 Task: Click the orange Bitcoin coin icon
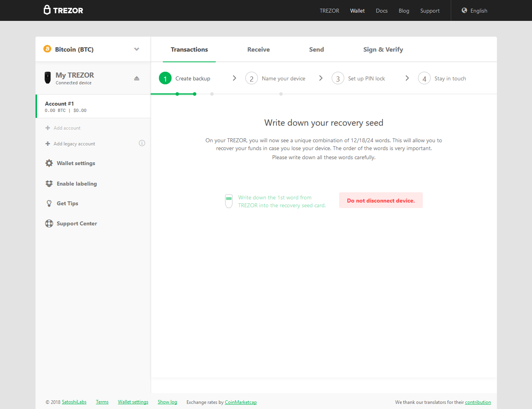tap(47, 49)
